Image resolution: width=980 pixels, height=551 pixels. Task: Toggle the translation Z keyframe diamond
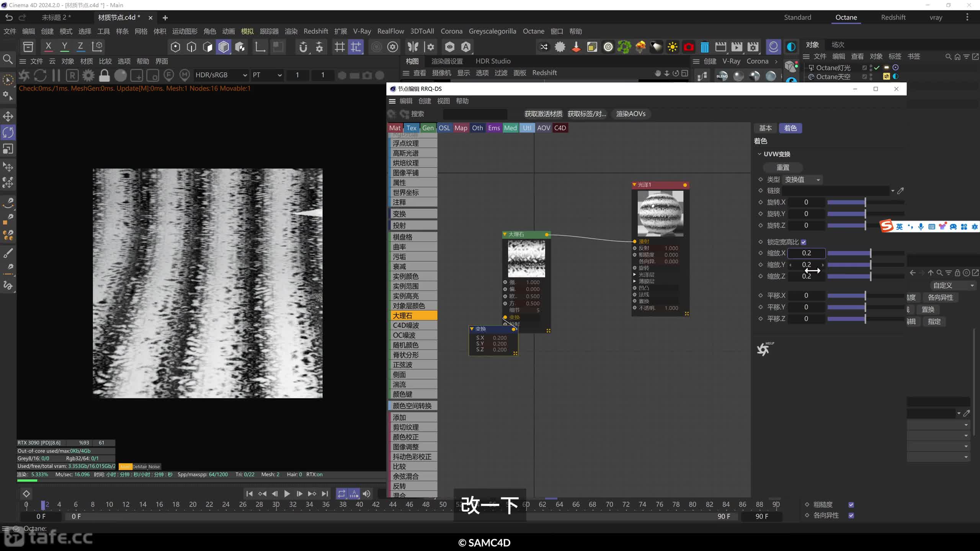pos(760,319)
